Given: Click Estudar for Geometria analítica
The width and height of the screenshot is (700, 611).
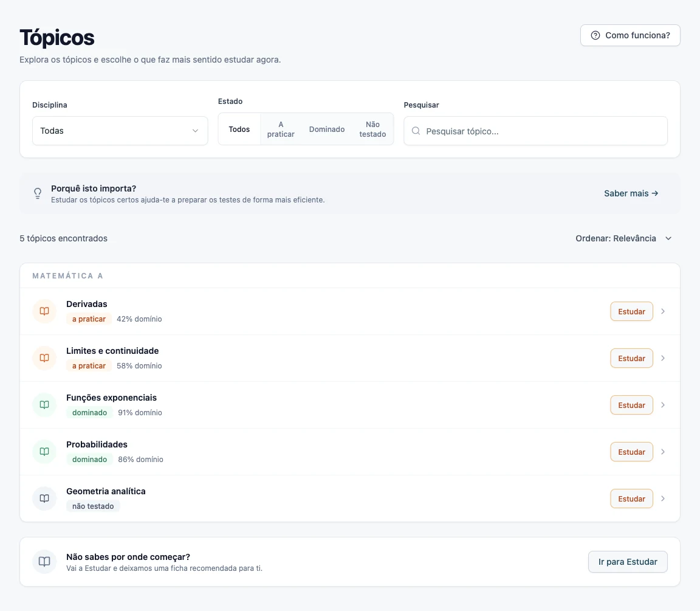Looking at the screenshot, I should click(x=632, y=499).
